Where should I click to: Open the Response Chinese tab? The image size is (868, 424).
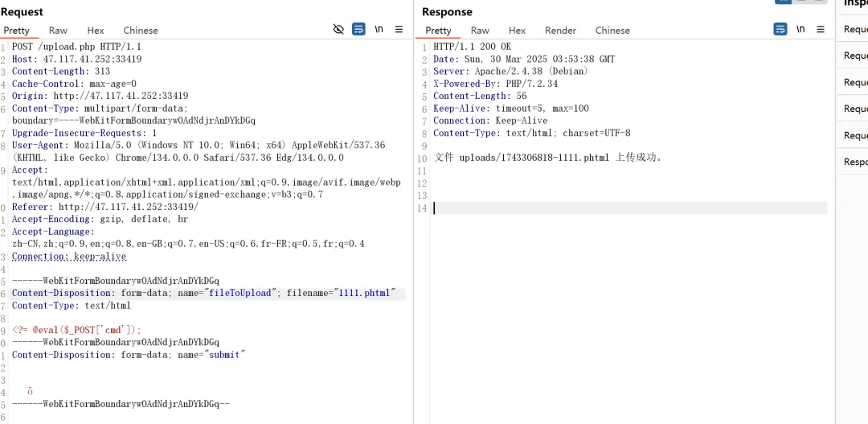point(612,31)
